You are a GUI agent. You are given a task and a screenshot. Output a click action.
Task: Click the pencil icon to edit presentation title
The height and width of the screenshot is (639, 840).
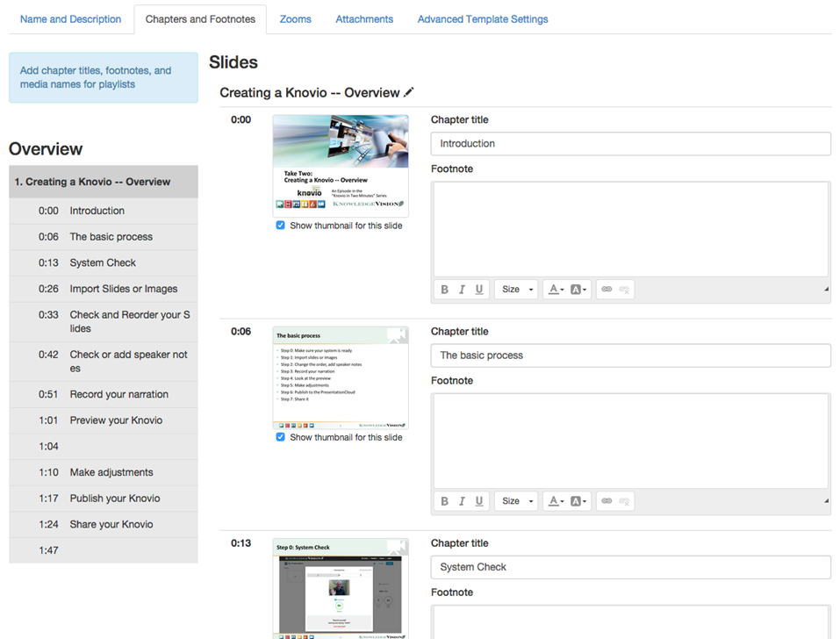pyautogui.click(x=409, y=92)
